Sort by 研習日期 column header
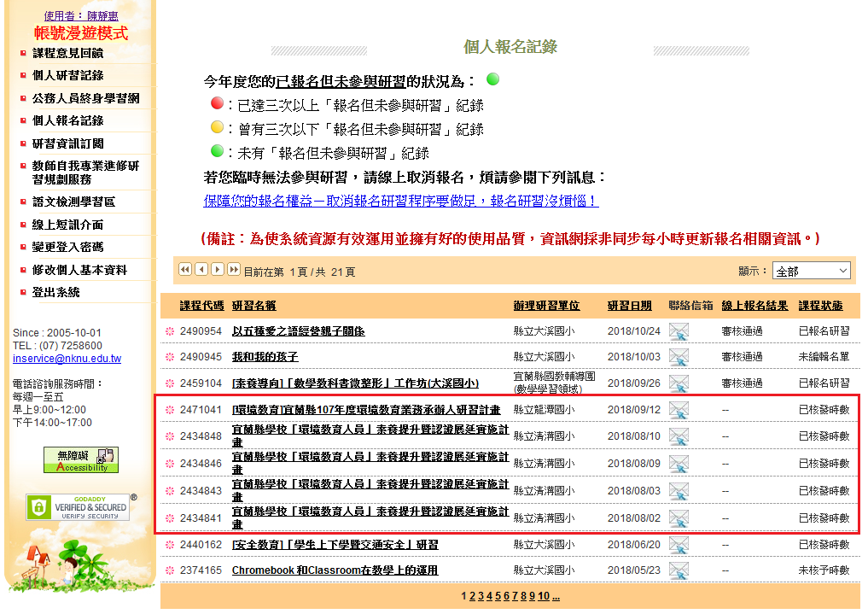The width and height of the screenshot is (868, 614). tap(629, 306)
